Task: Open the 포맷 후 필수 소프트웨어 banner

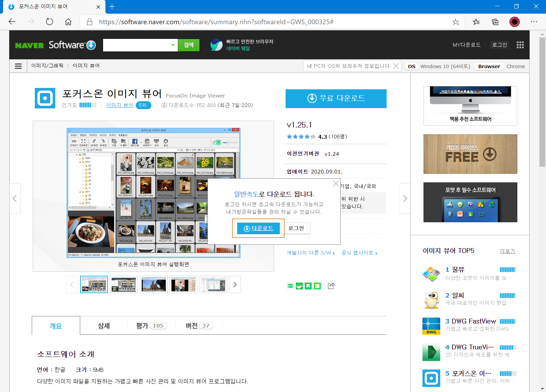Action: click(x=470, y=202)
